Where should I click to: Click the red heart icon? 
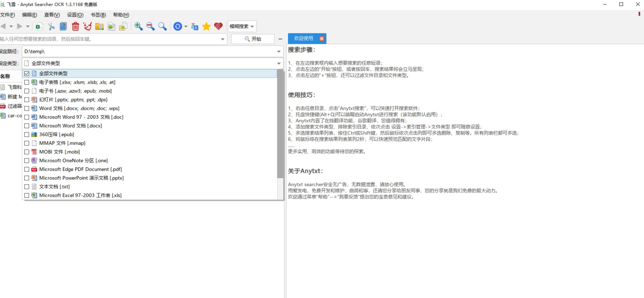point(218,26)
